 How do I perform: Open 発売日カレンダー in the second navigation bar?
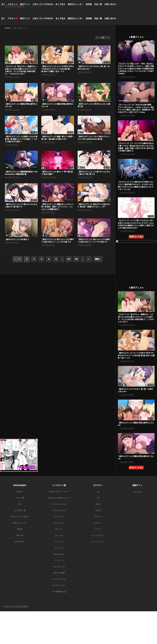pyautogui.click(x=75, y=18)
